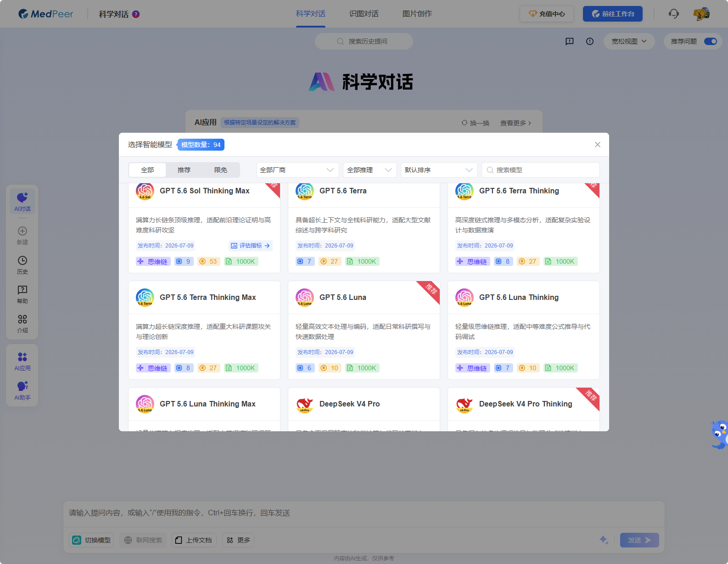Open 介绍 introduction in sidebar
Image resolution: width=728 pixels, height=564 pixels.
(22, 324)
